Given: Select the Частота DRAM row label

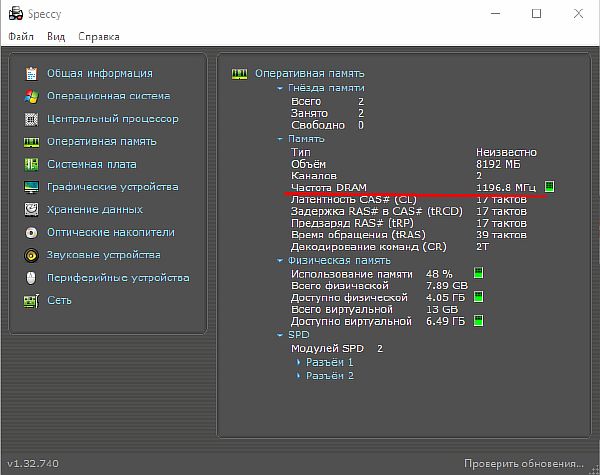Looking at the screenshot, I should click(329, 188).
